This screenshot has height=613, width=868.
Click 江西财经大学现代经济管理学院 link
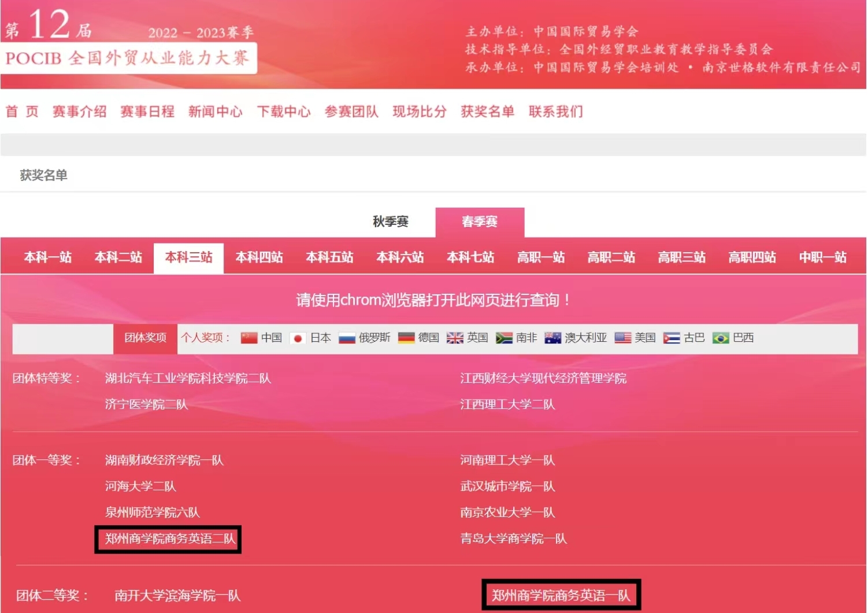tap(543, 379)
